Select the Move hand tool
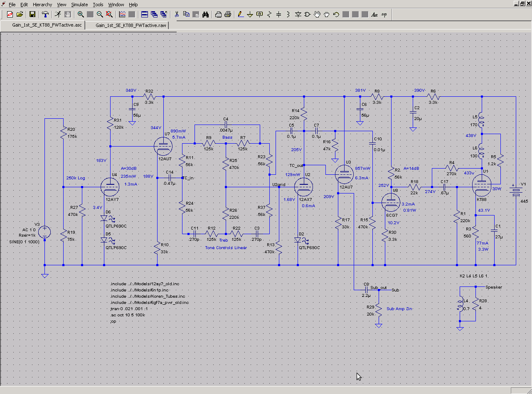The image size is (532, 394). point(317,15)
